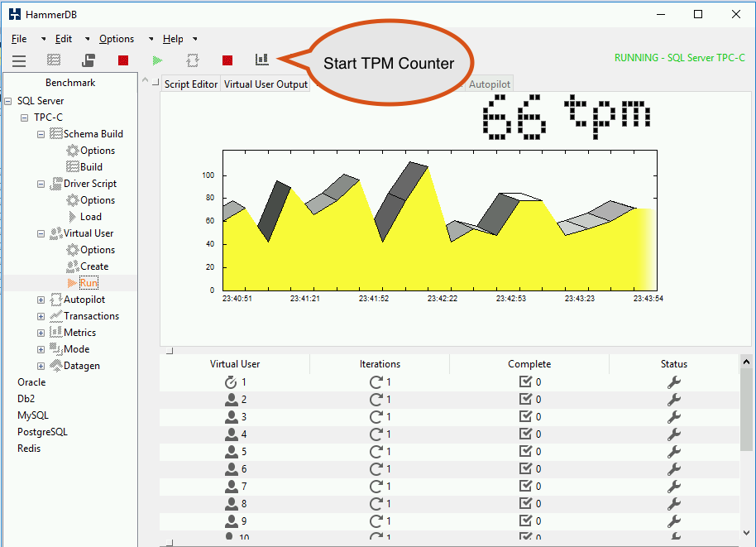Click wrench status icon for Virtual User 1
This screenshot has height=547, width=756.
point(673,382)
